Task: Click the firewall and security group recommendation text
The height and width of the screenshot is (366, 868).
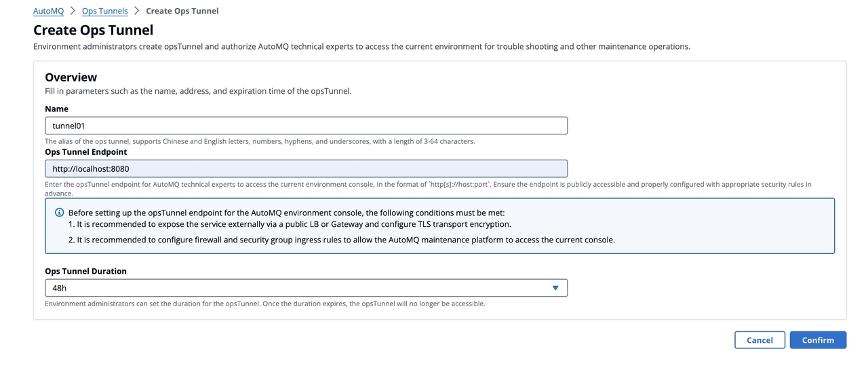Action: coord(342,240)
